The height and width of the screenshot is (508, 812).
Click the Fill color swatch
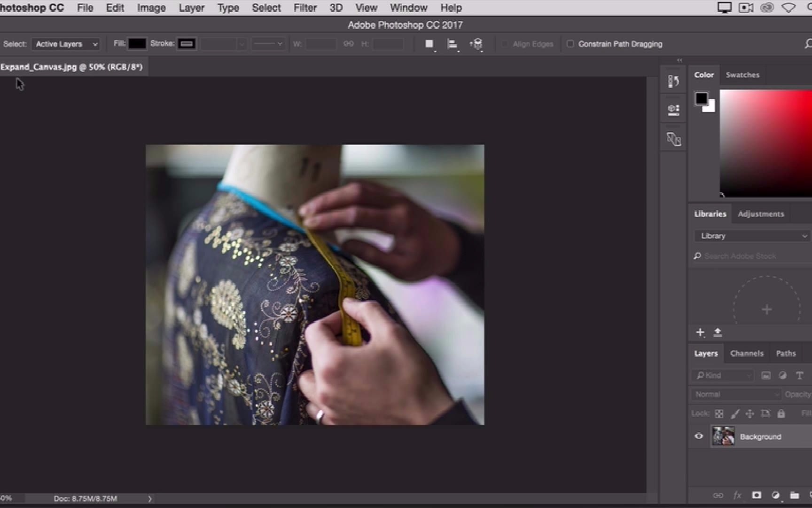tap(137, 44)
